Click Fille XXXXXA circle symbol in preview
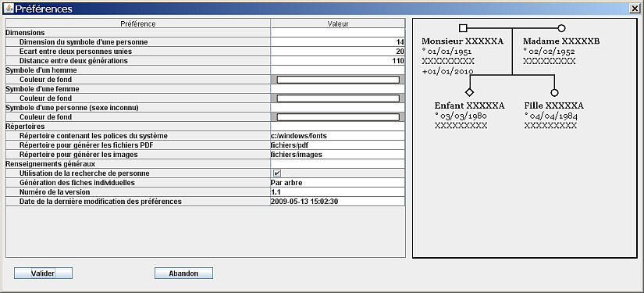This screenshot has height=293, width=644. (554, 92)
